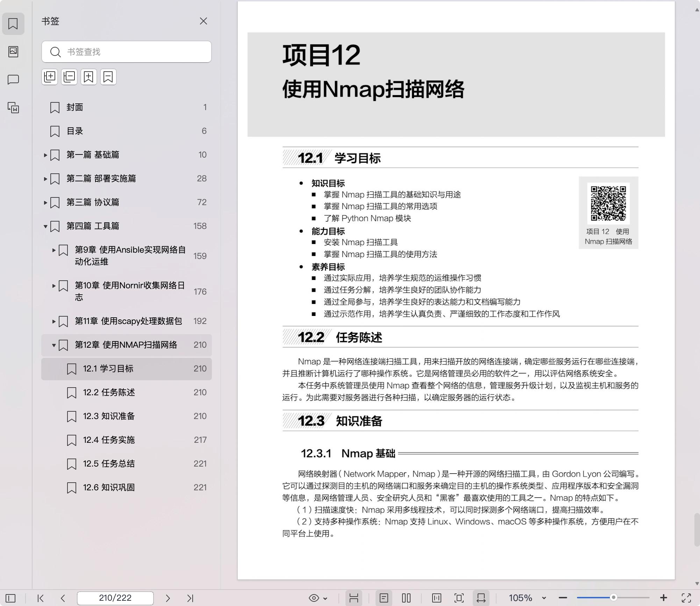Image resolution: width=700 pixels, height=606 pixels.
Task: Open the 封面 bookmark
Action: (x=127, y=107)
